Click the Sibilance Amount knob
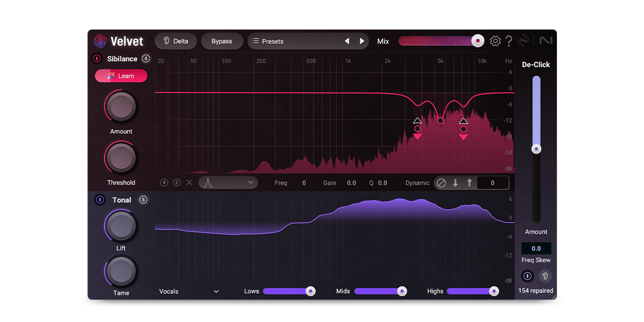Image resolution: width=644 pixels, height=322 pixels. [x=121, y=107]
